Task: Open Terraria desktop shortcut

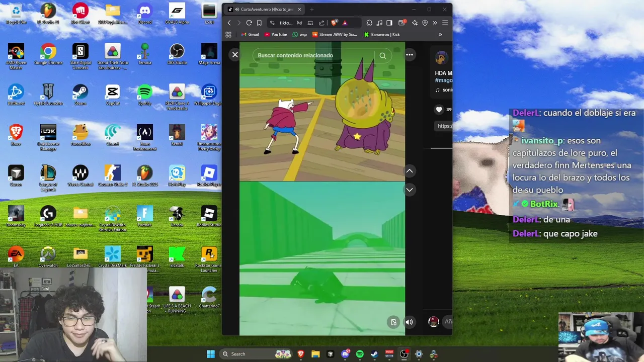Action: tap(145, 54)
